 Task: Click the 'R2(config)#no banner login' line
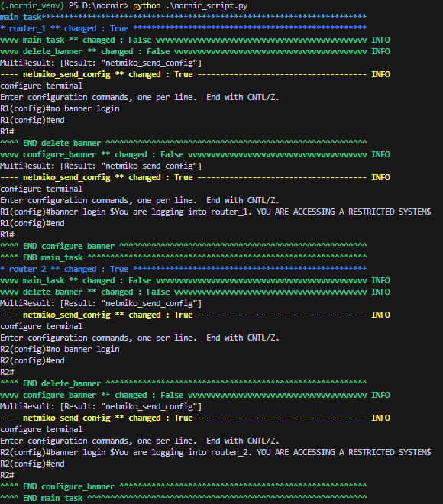pyautogui.click(x=60, y=349)
